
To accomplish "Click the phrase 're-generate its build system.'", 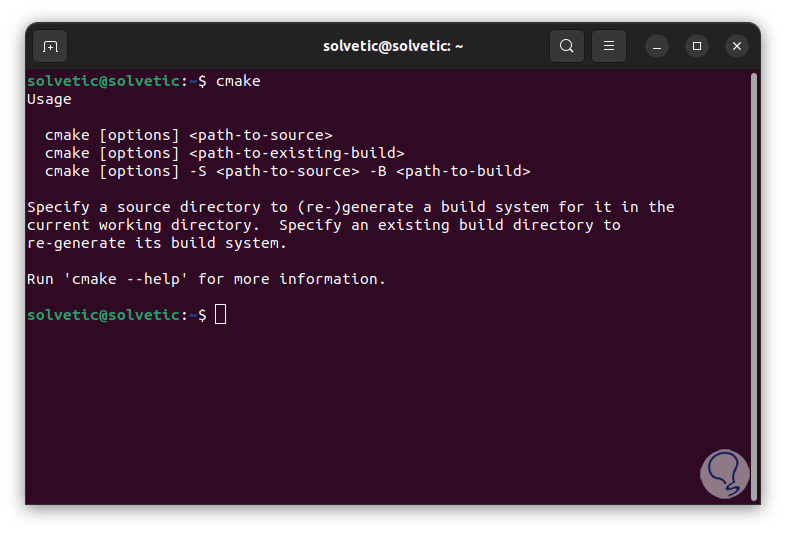I will tap(157, 243).
